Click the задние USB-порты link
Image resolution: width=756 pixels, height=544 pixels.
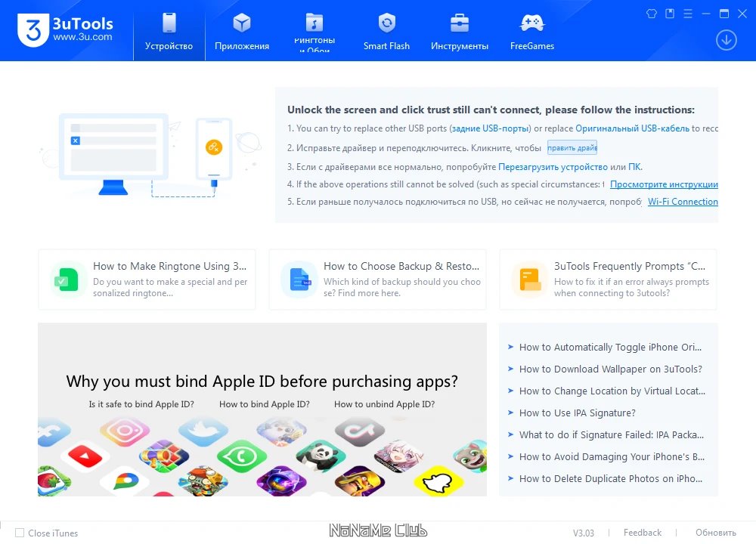[x=490, y=128]
